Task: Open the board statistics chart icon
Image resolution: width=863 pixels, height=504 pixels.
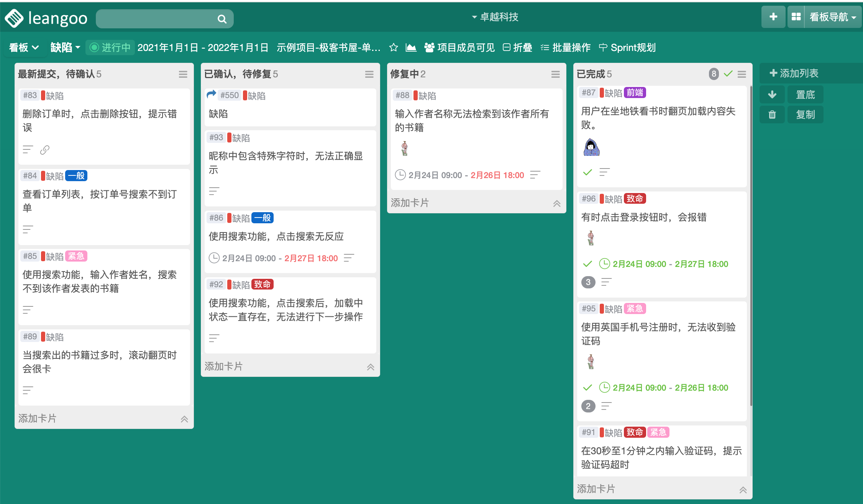Action: coord(411,47)
